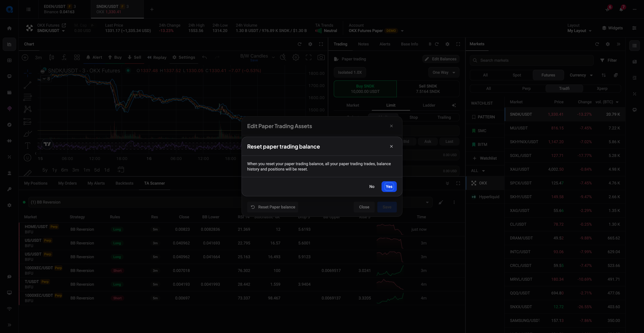Screen dimensions: 644x333
Task: Open the emoji sticker tool
Action: point(28,157)
